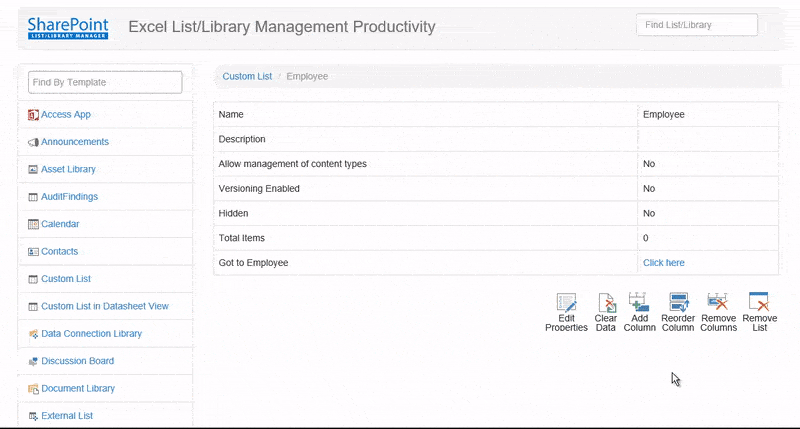Click the AuditFindings list icon
Image resolution: width=800 pixels, height=429 pixels.
point(33,197)
